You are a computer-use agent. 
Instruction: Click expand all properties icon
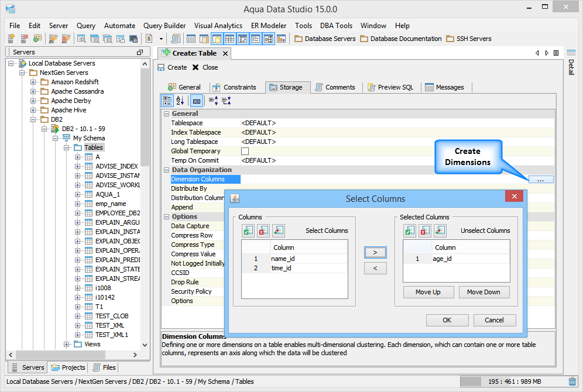point(213,101)
